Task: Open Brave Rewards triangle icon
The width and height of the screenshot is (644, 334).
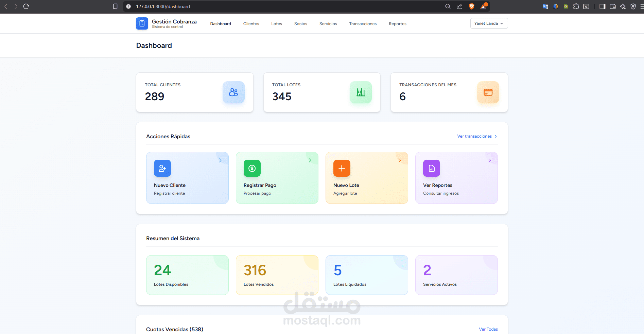Action: [x=484, y=6]
